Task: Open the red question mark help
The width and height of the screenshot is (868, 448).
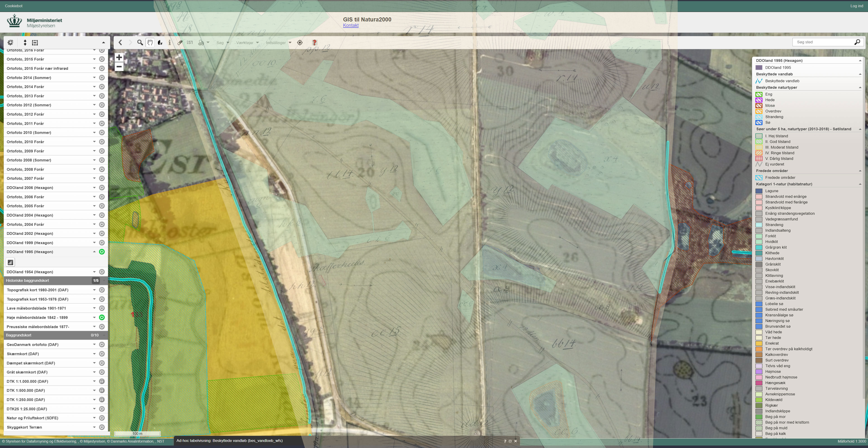Action: (x=314, y=42)
